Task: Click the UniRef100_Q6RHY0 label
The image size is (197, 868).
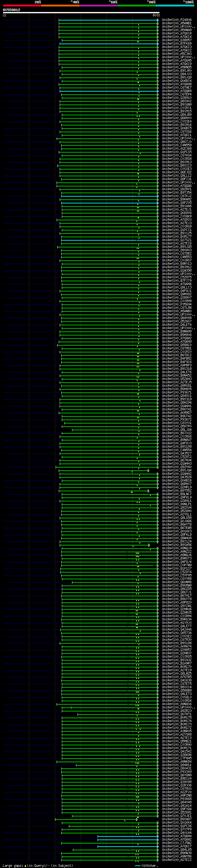Action: [177, 118]
